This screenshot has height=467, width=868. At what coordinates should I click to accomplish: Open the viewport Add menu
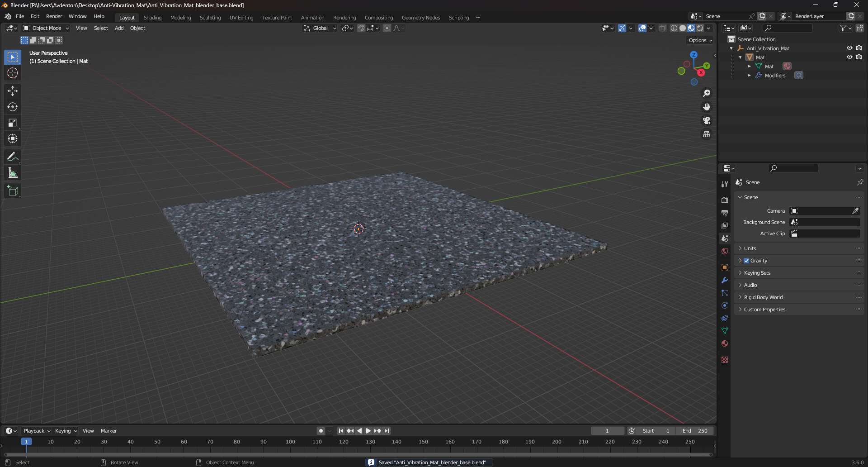click(119, 28)
